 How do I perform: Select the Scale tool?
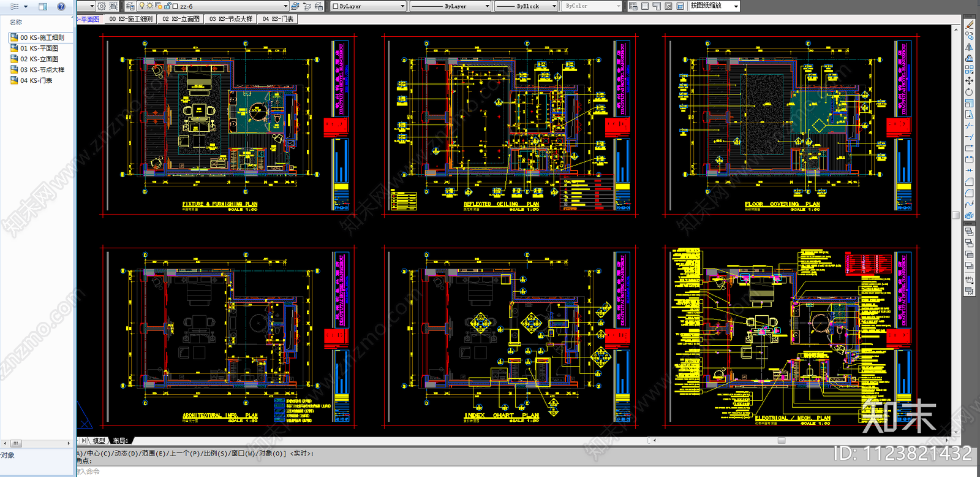(969, 103)
